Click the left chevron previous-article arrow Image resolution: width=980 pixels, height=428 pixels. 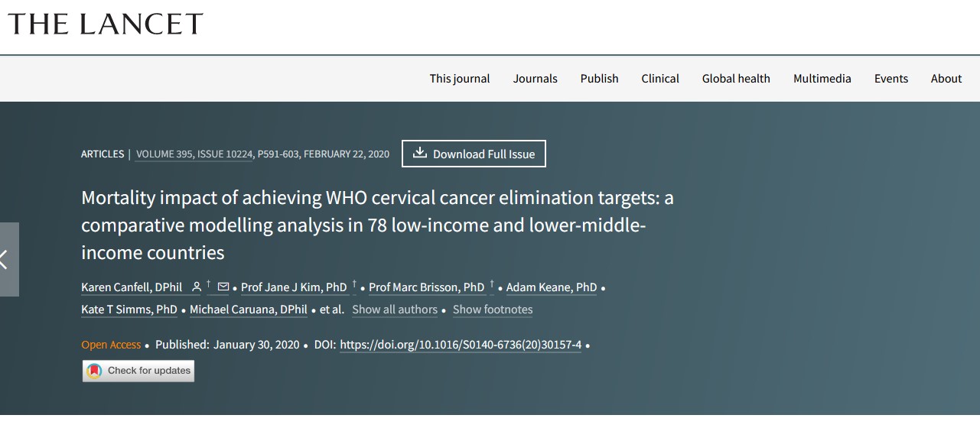click(x=6, y=260)
